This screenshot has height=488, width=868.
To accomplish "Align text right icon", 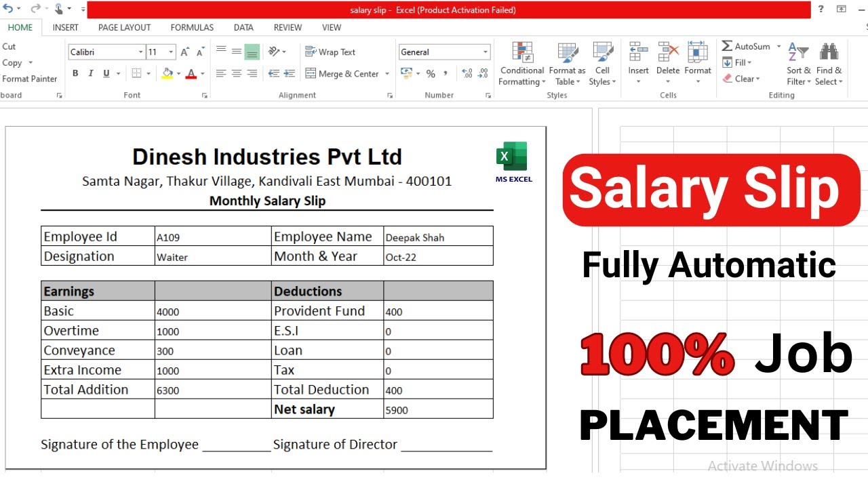I will [252, 73].
